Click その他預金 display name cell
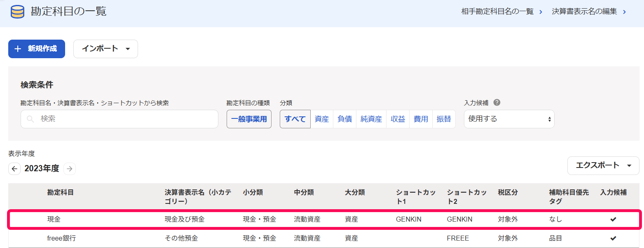 [181, 238]
